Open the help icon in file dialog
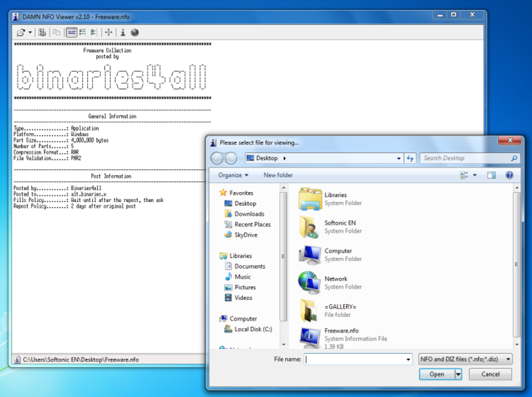532x397 pixels. (x=509, y=175)
